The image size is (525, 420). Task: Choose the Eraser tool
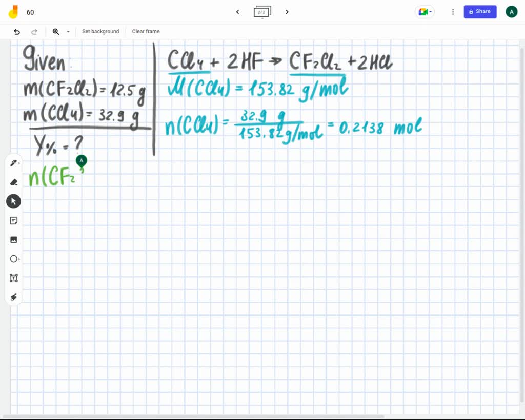pos(13,182)
